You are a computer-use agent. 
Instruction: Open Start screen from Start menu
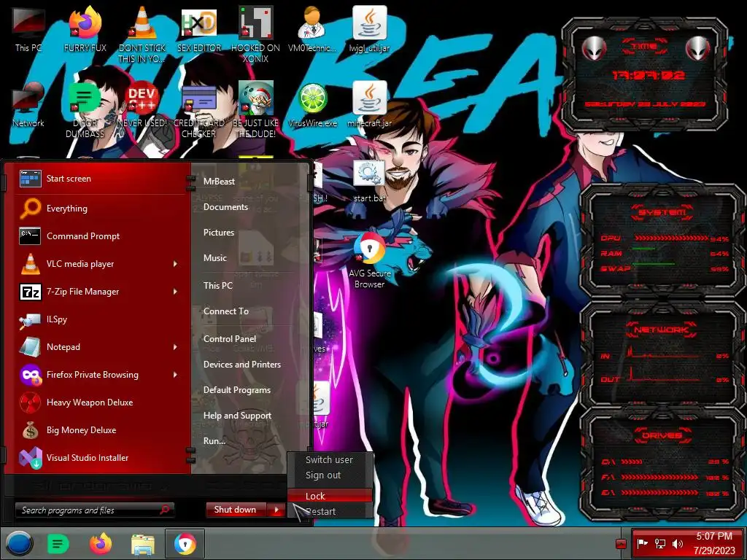pos(99,179)
